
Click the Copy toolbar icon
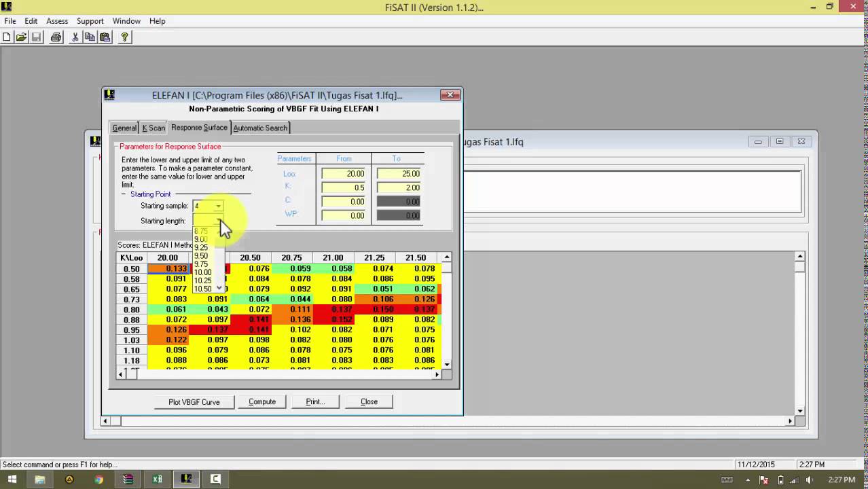click(90, 37)
